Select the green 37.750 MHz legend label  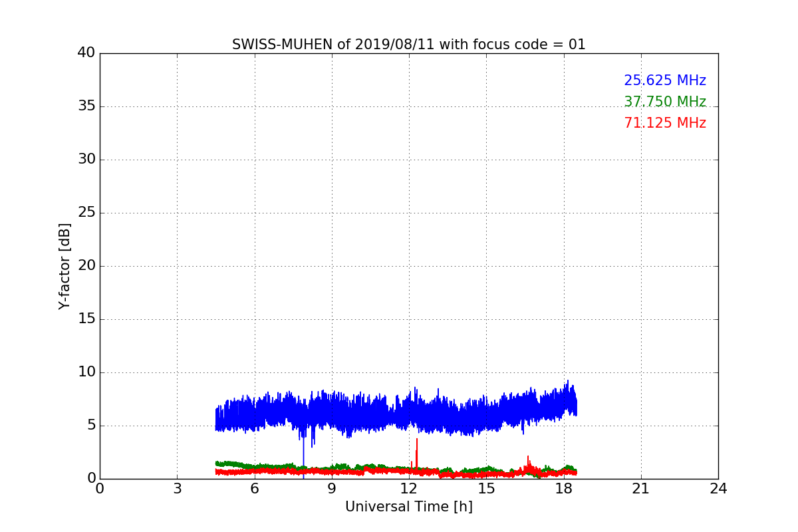tap(665, 102)
